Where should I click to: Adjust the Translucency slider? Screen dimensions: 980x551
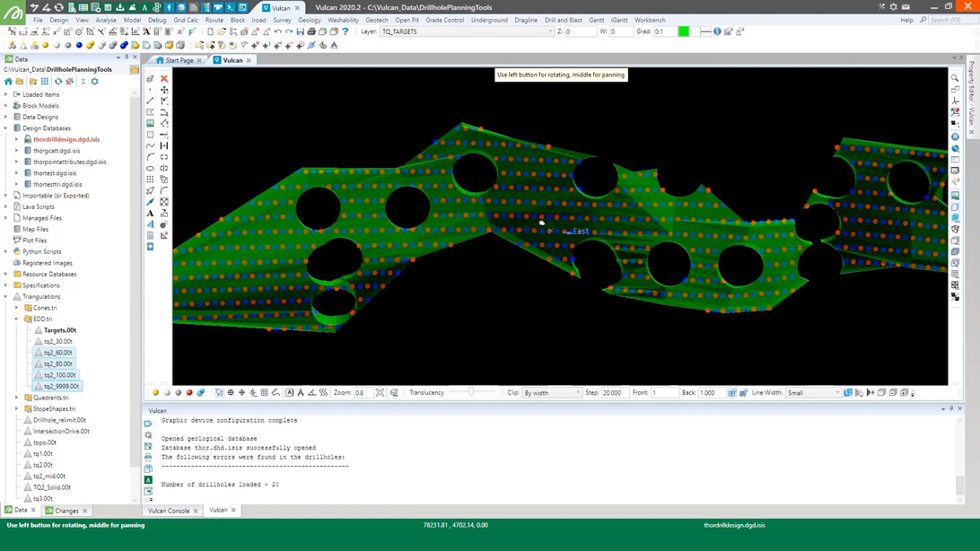[471, 392]
